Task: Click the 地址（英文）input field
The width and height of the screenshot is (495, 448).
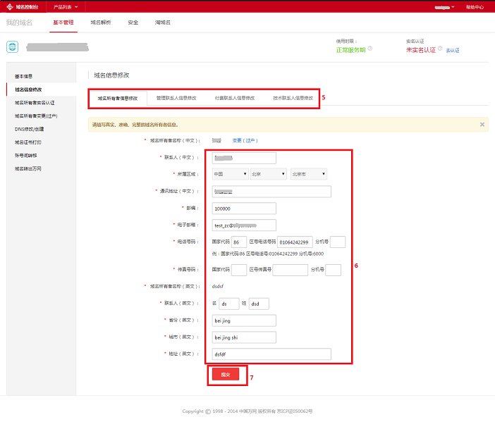Action: pos(271,354)
